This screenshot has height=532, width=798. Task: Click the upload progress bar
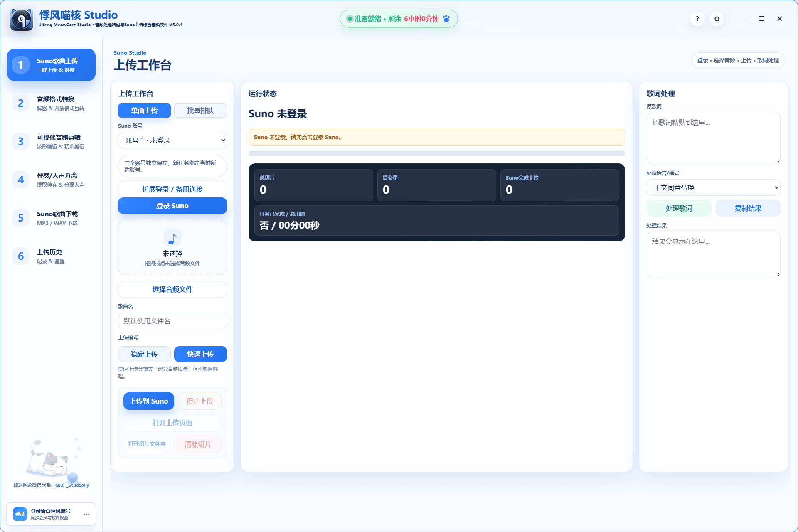437,153
